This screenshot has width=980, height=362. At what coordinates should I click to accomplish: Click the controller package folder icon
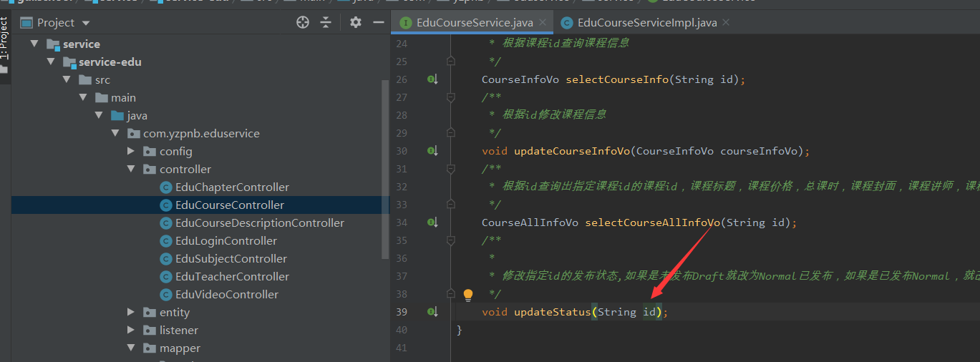tap(150, 170)
